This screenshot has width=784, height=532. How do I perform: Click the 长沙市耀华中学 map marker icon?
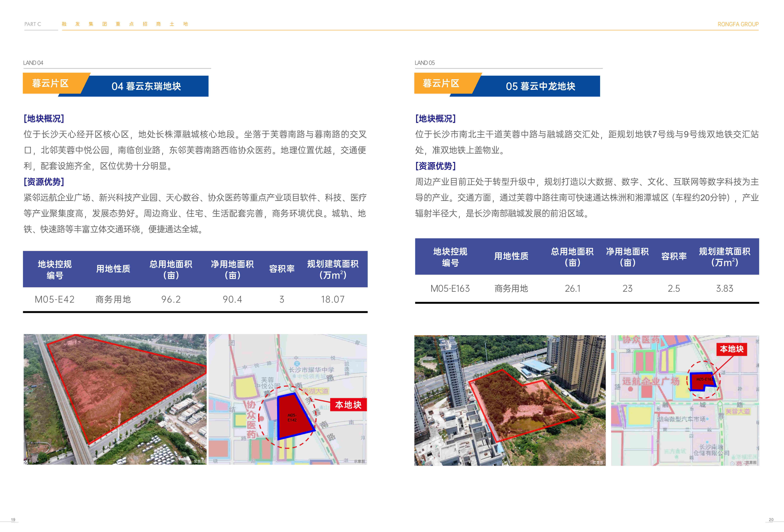(297, 363)
